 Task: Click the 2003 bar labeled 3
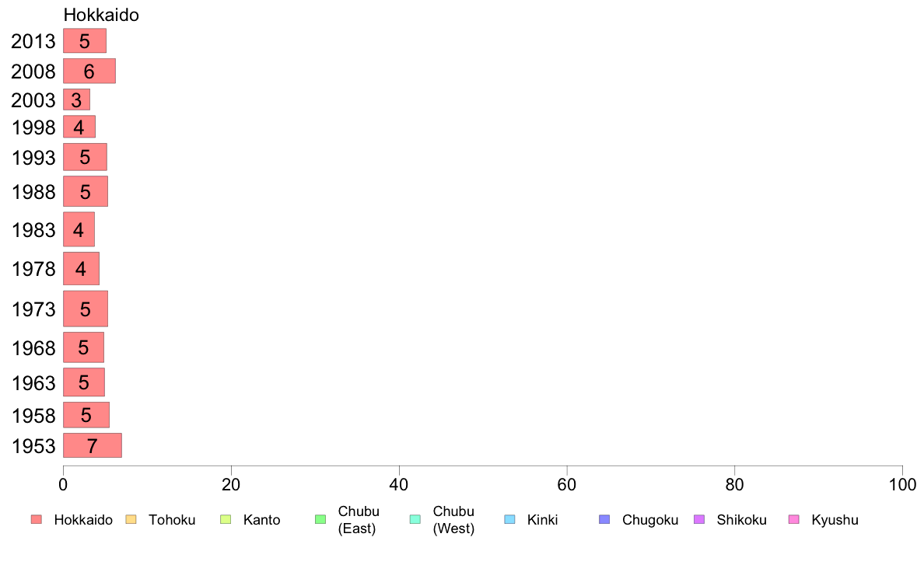point(76,99)
